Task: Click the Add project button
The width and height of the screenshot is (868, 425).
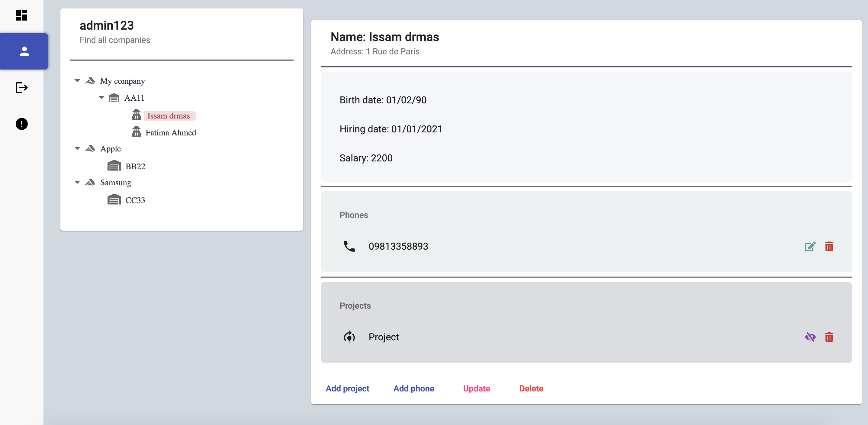Action: click(x=347, y=388)
